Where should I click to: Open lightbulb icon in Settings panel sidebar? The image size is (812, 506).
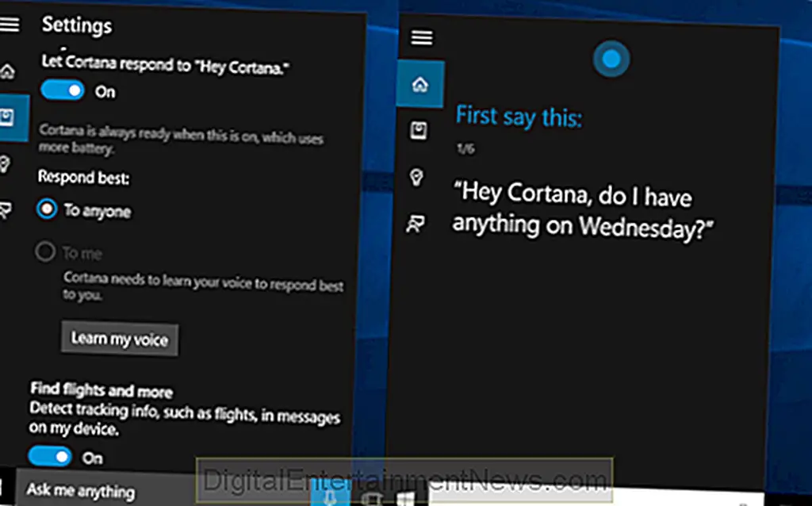tap(4, 165)
